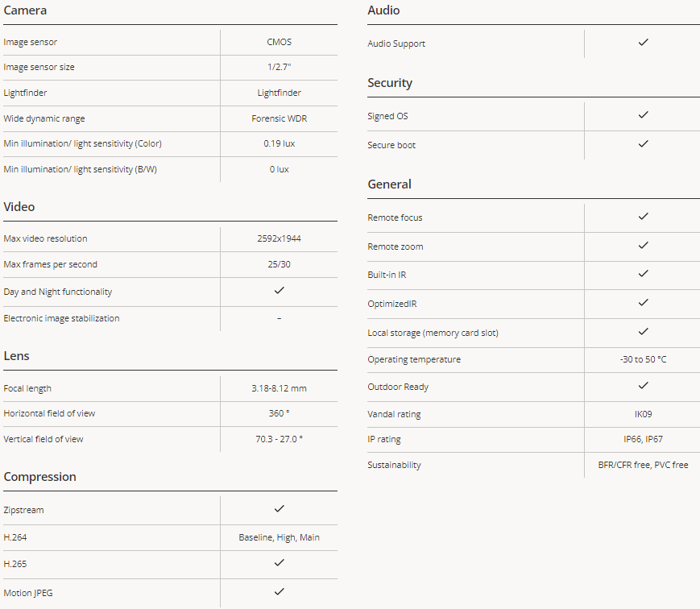Click the IP66, IP67 rating value
Image resolution: width=700 pixels, height=609 pixels.
[x=643, y=439]
